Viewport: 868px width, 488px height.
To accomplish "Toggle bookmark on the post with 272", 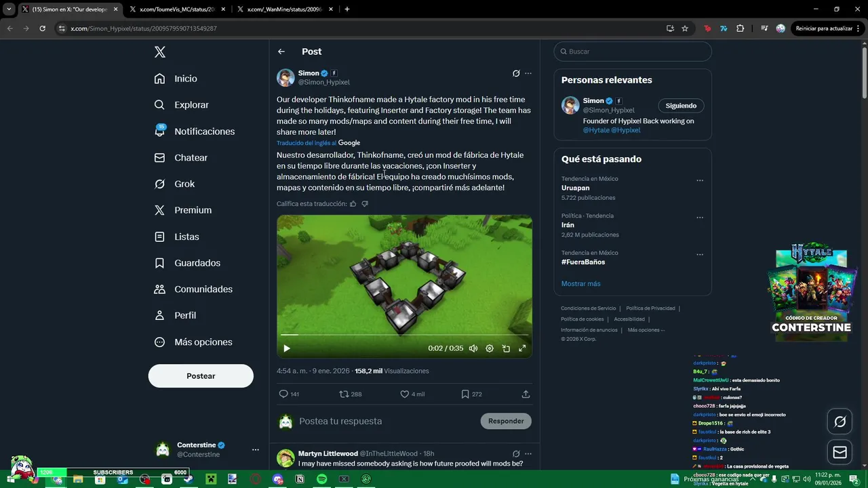I will [465, 394].
